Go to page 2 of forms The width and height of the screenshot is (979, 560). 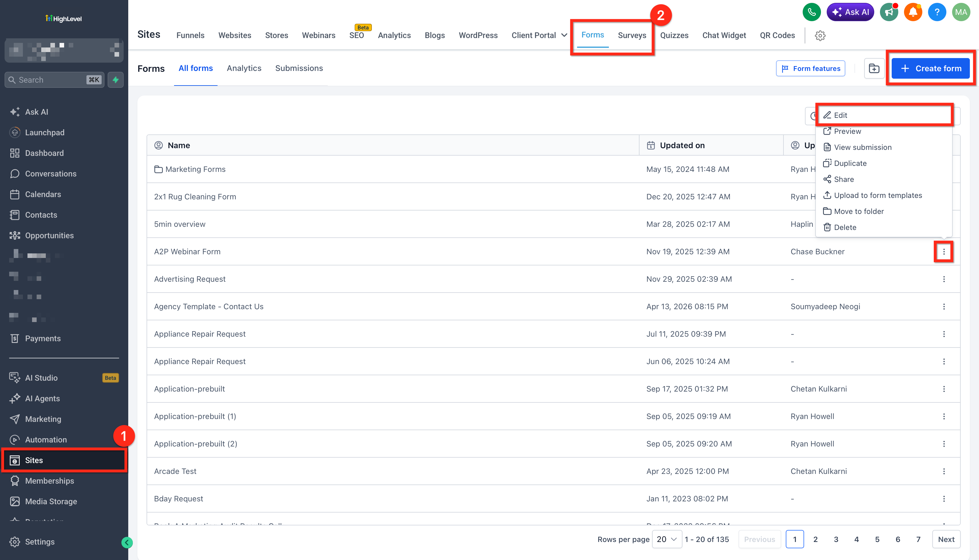[x=815, y=539]
